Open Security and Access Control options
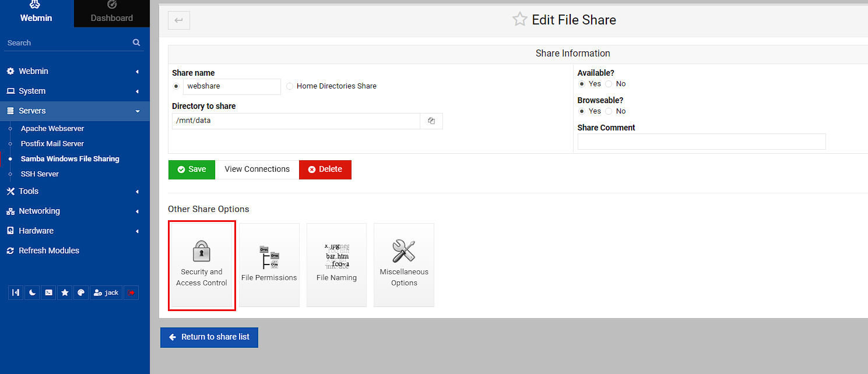The image size is (868, 374). coord(202,265)
